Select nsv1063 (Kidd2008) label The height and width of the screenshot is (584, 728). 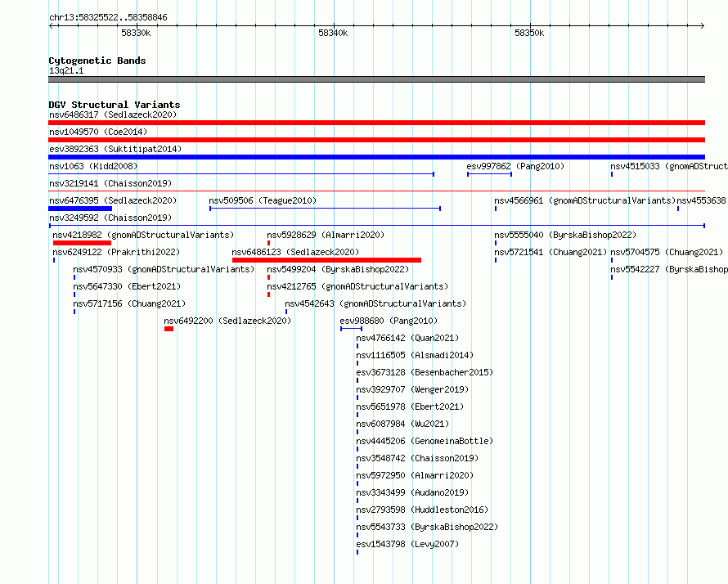tap(93, 166)
